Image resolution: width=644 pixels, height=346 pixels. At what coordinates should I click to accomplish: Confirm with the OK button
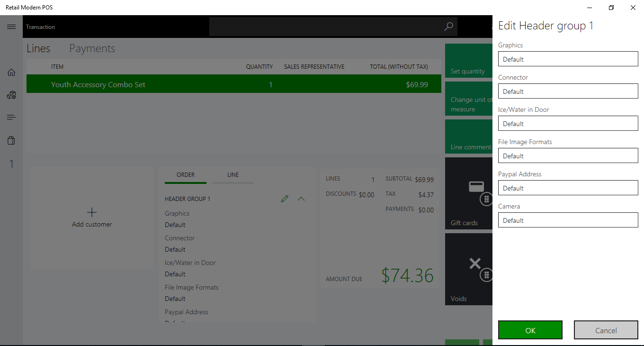[x=530, y=330]
